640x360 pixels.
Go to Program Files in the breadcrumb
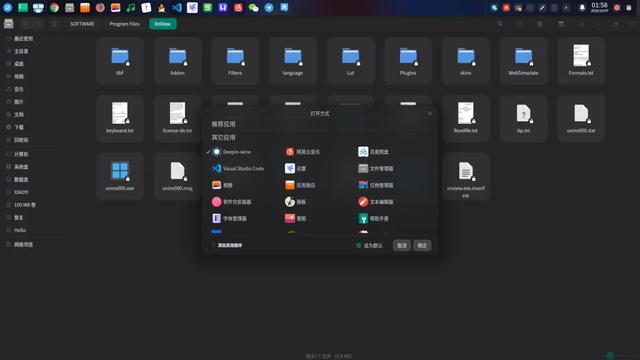124,24
